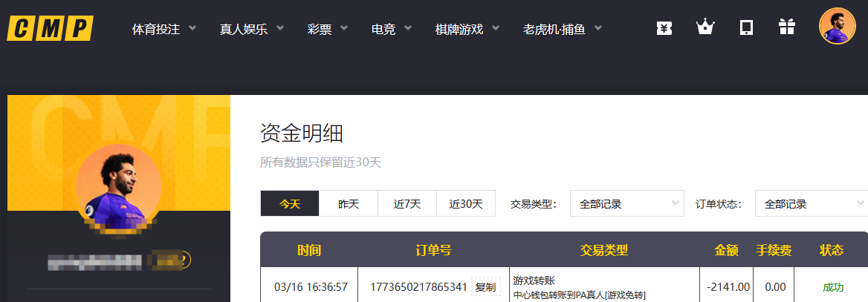
Task: Open the 交易类型 dropdown
Action: (626, 204)
